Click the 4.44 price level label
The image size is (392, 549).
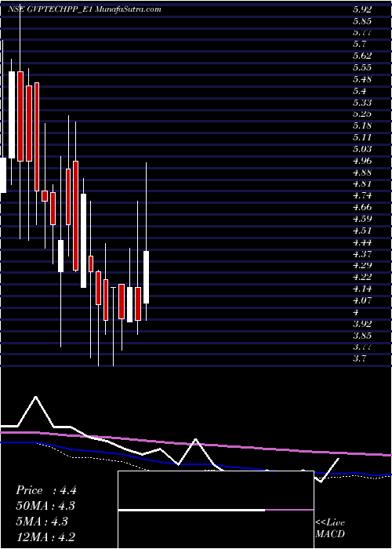(362, 242)
